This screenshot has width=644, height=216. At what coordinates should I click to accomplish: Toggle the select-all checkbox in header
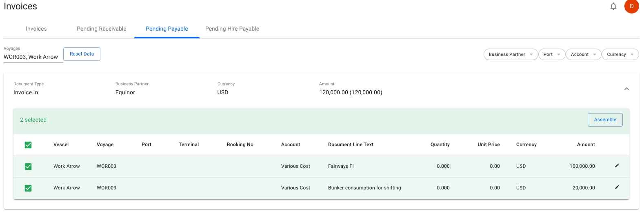point(28,145)
